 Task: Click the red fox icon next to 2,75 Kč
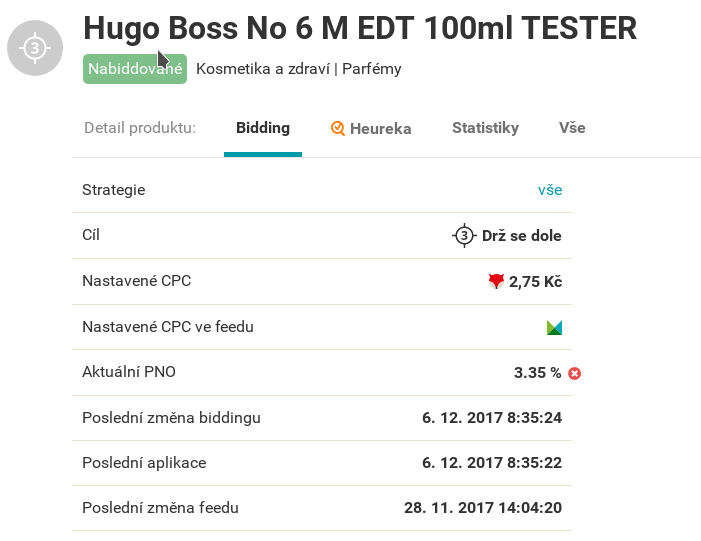[496, 281]
